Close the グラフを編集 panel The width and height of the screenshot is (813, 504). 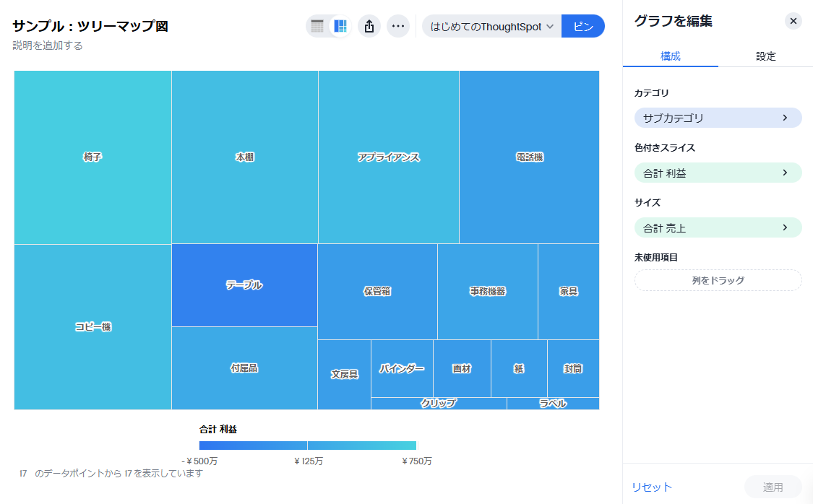point(793,21)
